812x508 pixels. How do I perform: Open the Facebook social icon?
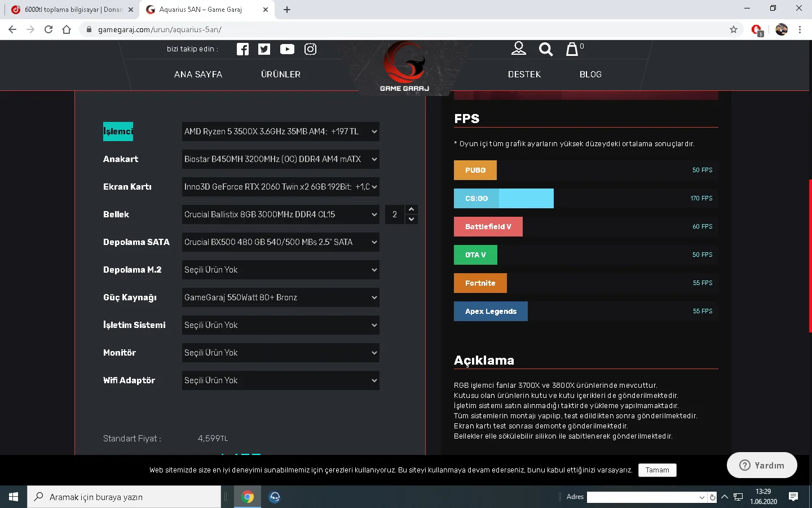point(242,49)
